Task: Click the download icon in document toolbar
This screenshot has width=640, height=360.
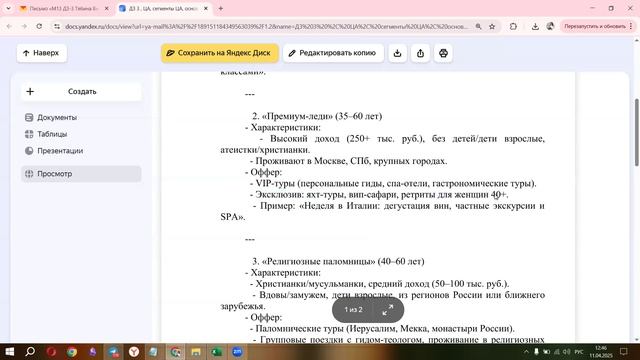Action: (x=398, y=53)
